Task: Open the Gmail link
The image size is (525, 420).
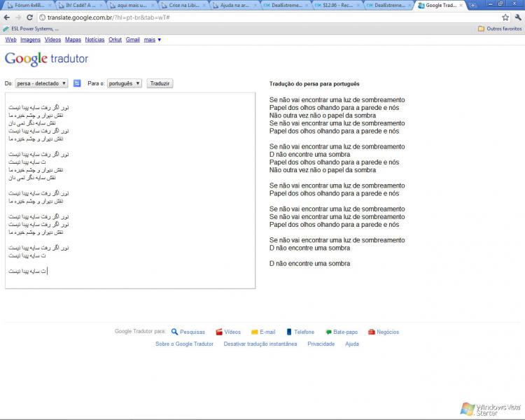Action: point(132,39)
